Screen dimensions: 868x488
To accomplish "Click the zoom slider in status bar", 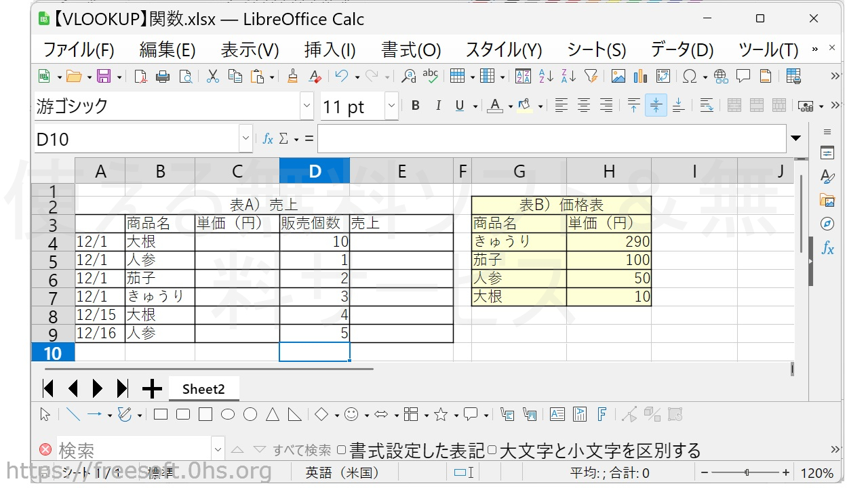I will point(747,472).
